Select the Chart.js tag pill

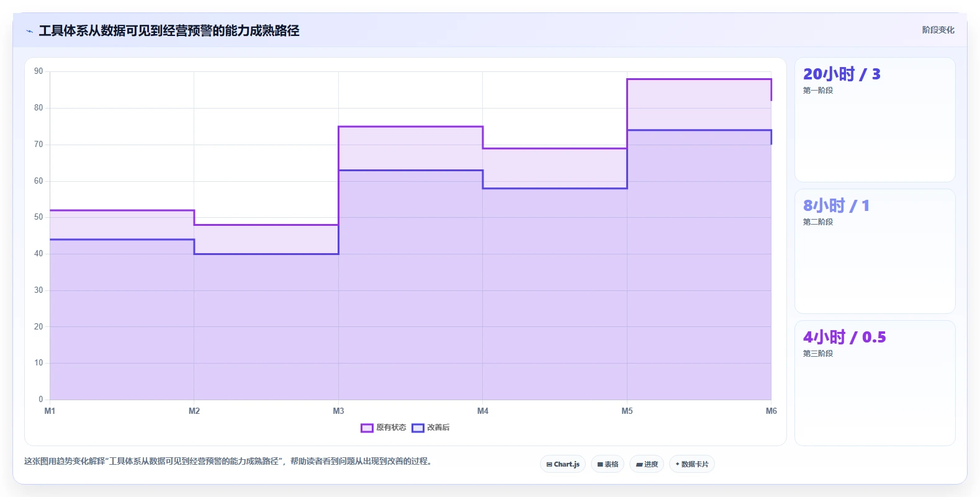coord(563,464)
